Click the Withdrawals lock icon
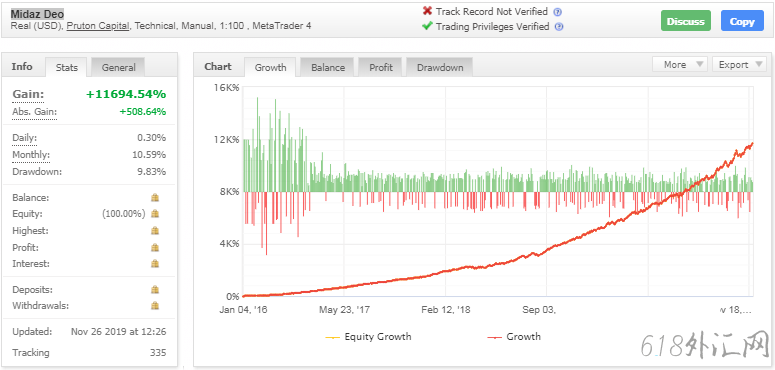 click(x=155, y=306)
